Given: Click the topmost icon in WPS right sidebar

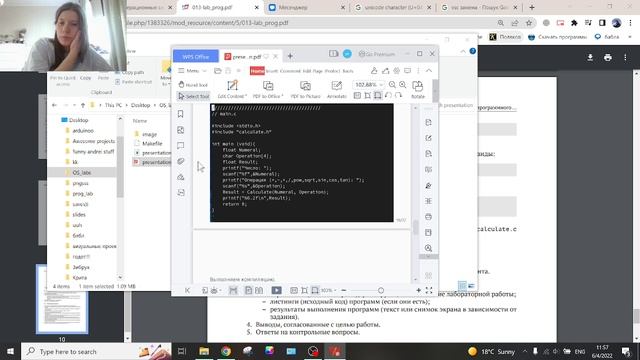Looking at the screenshot, I should coord(428,122).
